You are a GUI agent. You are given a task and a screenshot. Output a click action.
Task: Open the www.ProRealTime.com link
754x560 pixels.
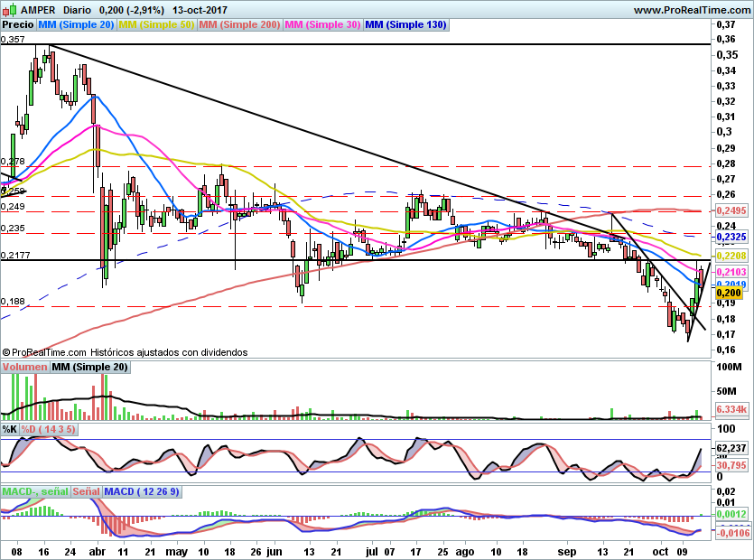click(x=693, y=10)
